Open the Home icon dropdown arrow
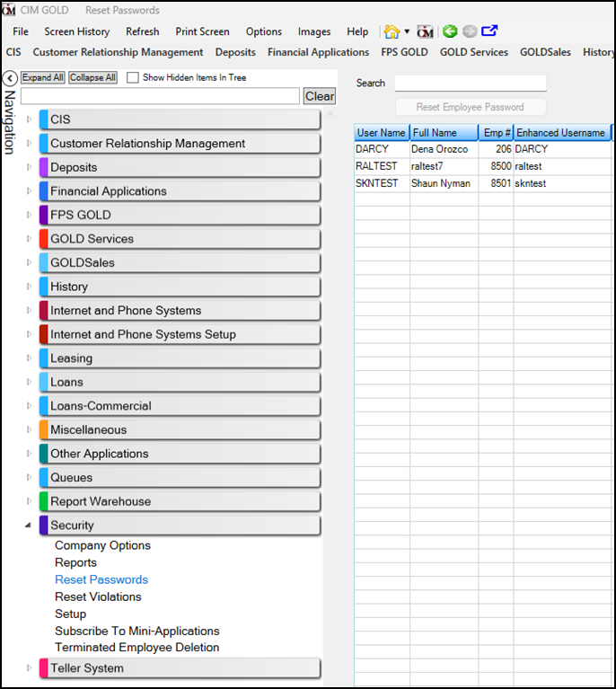 (x=407, y=31)
